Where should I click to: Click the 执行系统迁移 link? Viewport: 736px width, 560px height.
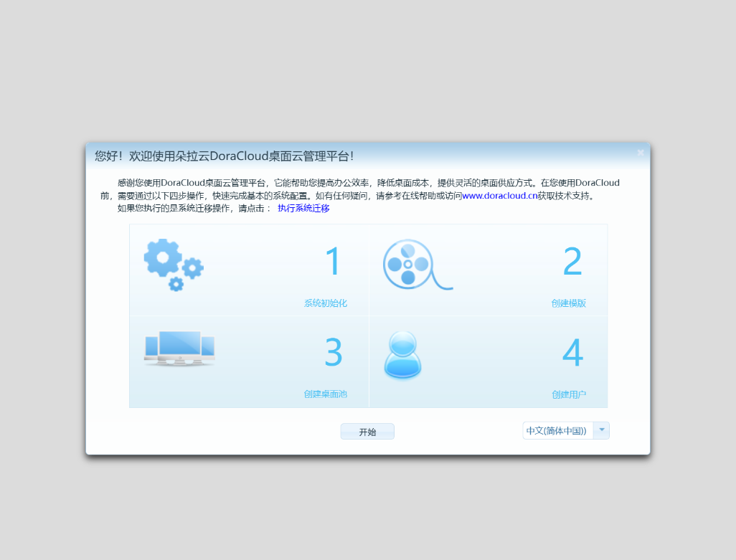pyautogui.click(x=303, y=208)
